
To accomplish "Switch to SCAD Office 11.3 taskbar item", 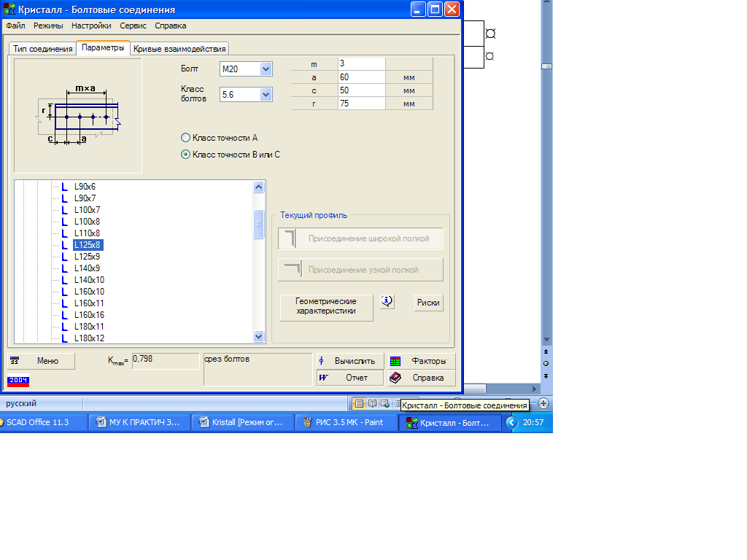I will (43, 422).
